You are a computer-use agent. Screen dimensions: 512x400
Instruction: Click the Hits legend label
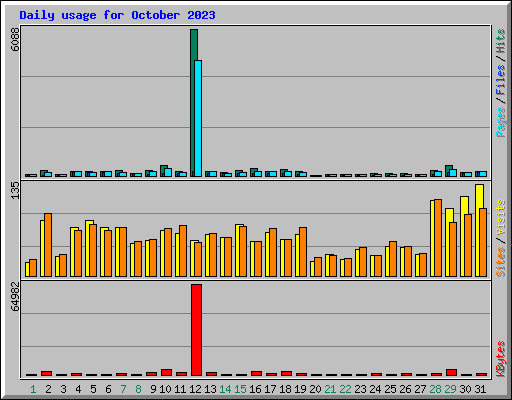[500, 41]
